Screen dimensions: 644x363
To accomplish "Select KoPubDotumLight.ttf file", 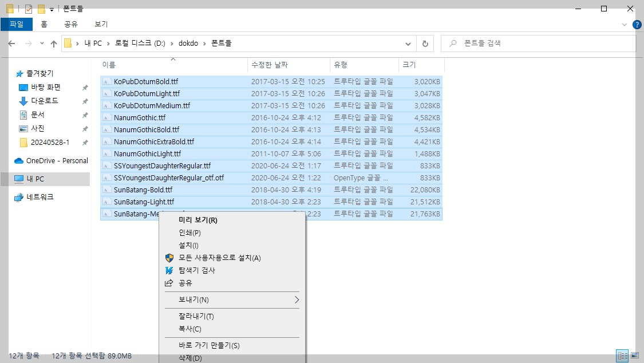I will click(271, 94).
